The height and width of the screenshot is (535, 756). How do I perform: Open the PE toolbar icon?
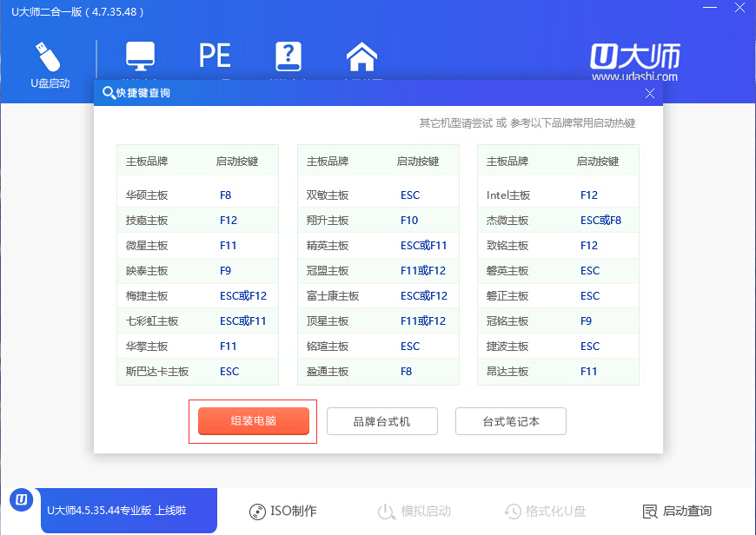point(215,56)
